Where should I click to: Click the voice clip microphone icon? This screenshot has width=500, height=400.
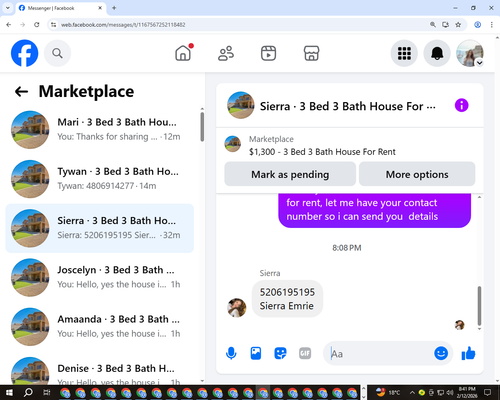(x=231, y=353)
